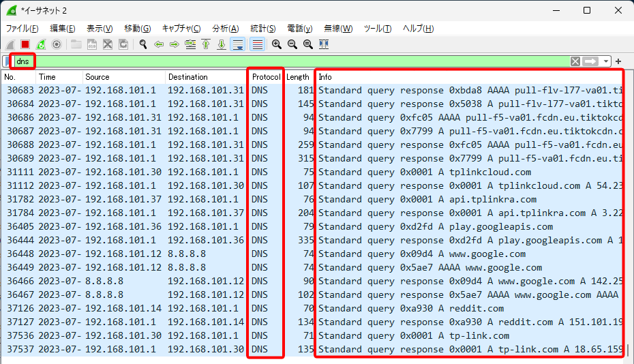Image resolution: width=634 pixels, height=364 pixels.
Task: Sort by the Length column header
Action: point(298,77)
